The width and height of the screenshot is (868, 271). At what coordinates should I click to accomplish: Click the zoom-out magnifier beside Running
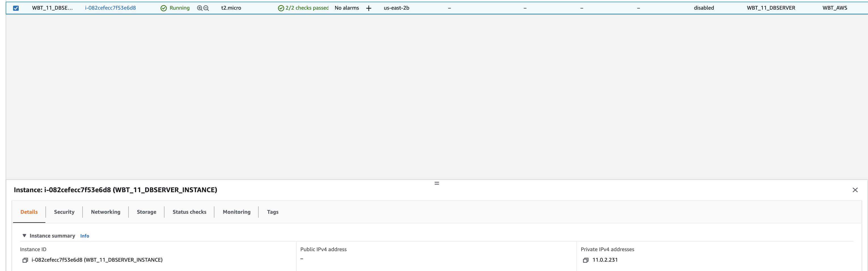[206, 8]
